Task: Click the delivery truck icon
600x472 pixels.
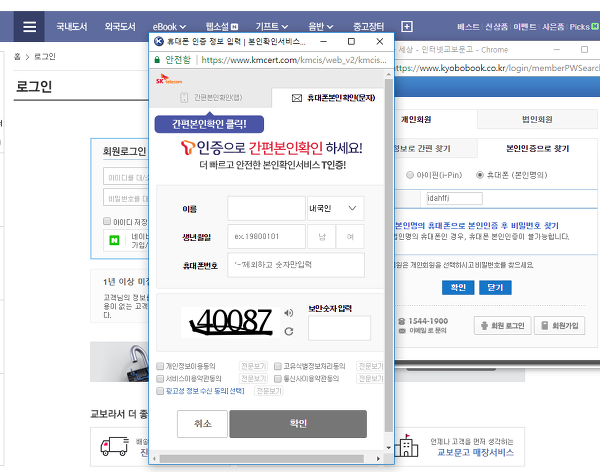Action: (114, 446)
